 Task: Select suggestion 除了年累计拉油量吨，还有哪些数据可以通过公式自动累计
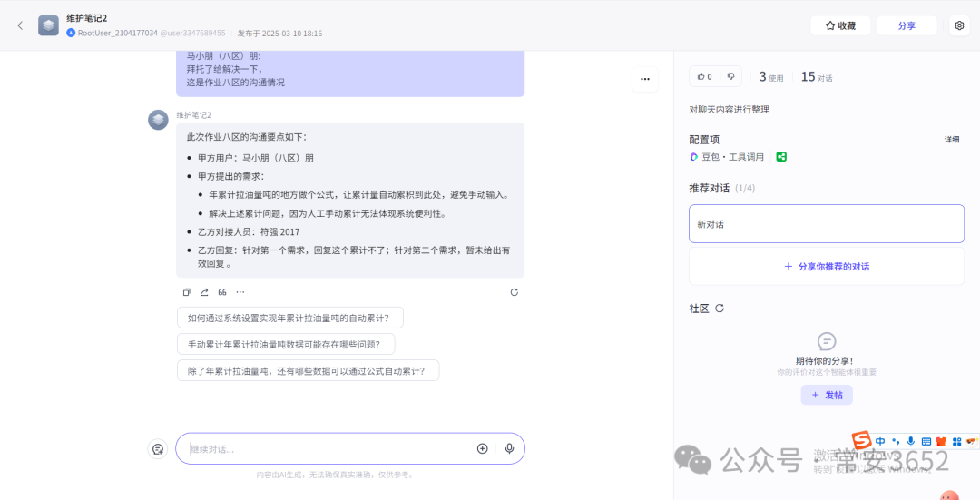[x=309, y=370]
